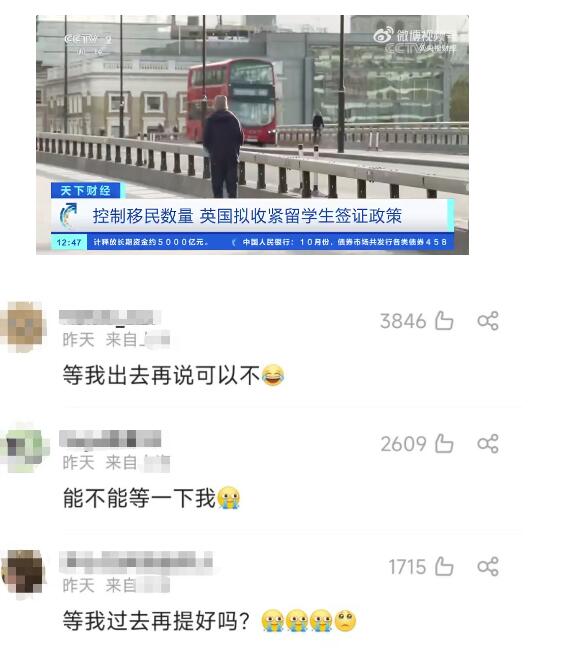
Task: Click the 3846 like count
Action: point(402,321)
